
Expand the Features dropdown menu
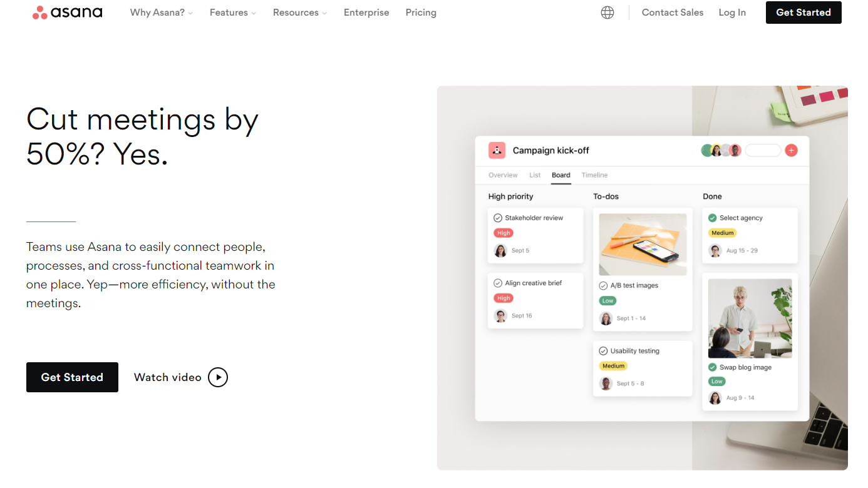pyautogui.click(x=232, y=13)
